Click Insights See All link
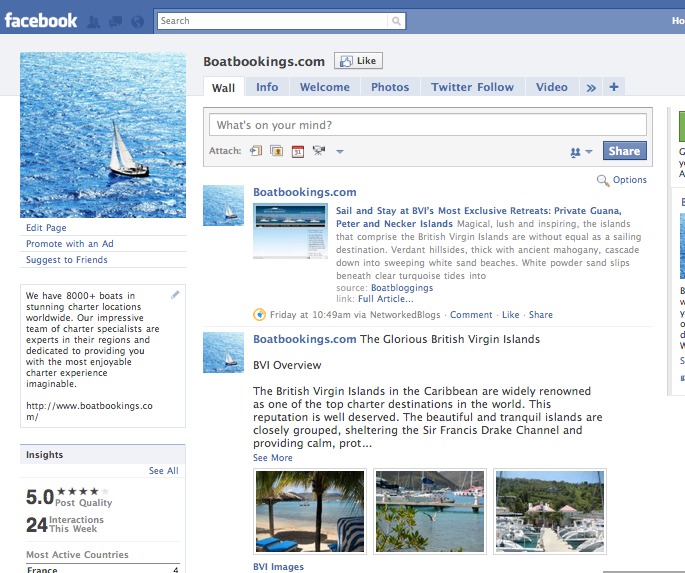The height and width of the screenshot is (573, 685). [x=164, y=471]
